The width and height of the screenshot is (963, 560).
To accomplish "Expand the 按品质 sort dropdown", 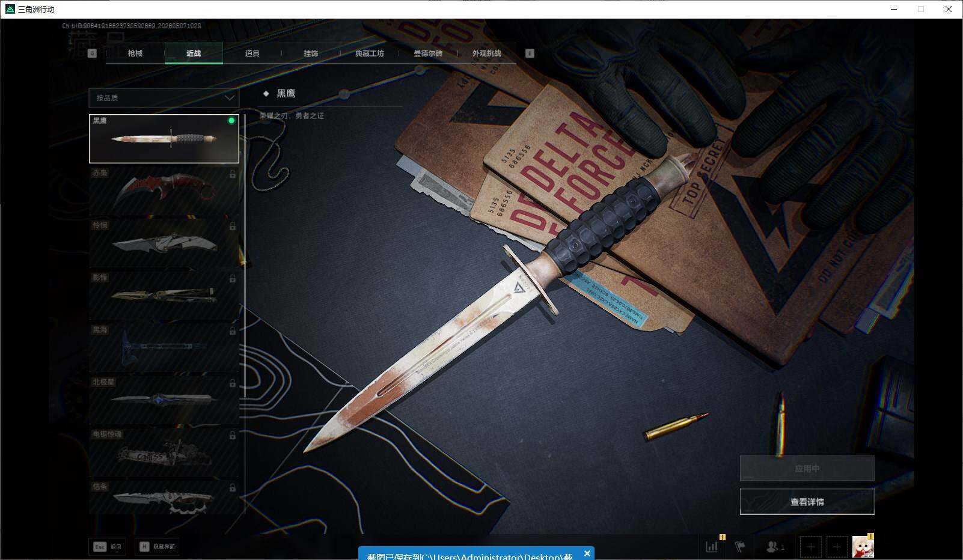I will [x=164, y=98].
